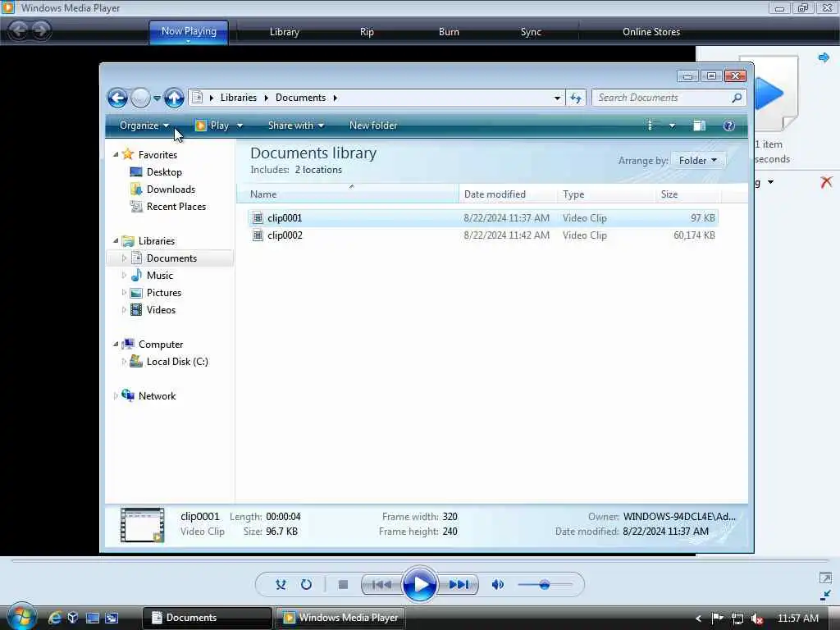Click Show desktop quick launch icon
This screenshot has height=630, width=840.
(93, 618)
